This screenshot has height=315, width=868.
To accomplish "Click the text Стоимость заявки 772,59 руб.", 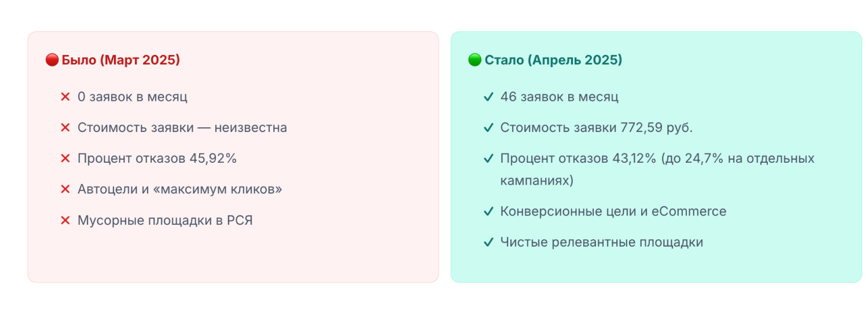I will (596, 127).
